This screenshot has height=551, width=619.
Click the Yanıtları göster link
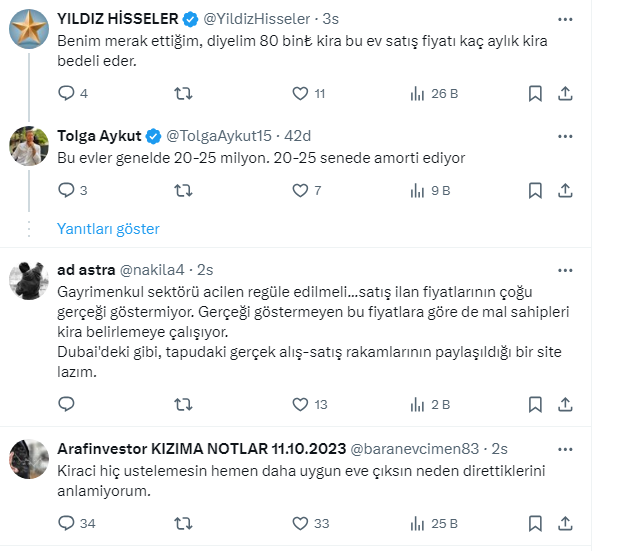pos(108,229)
